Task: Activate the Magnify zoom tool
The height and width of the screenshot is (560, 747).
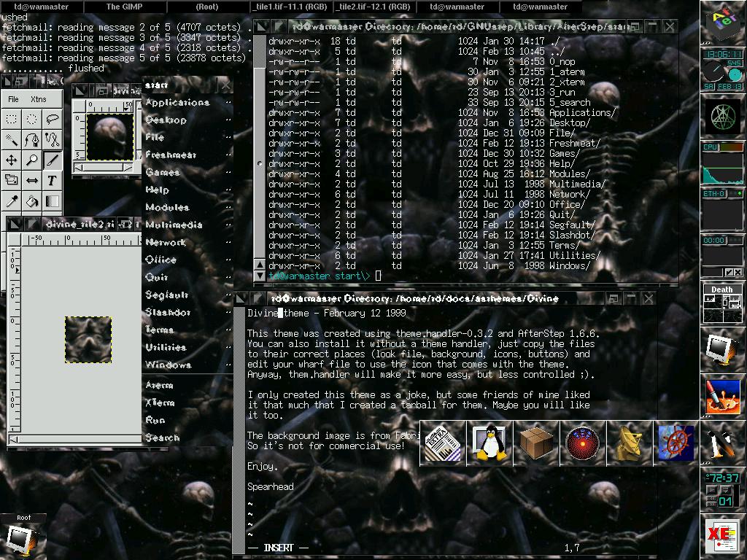Action: (32, 160)
